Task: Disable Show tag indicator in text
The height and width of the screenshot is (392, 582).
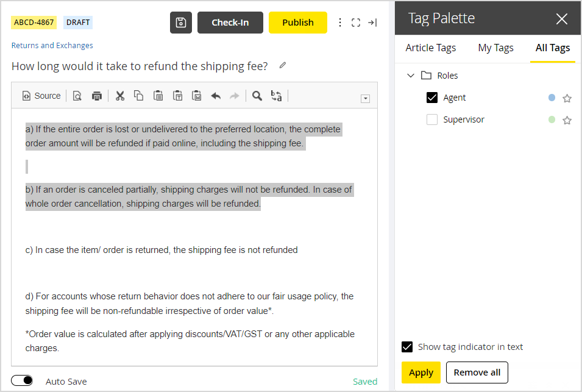Action: coord(407,347)
